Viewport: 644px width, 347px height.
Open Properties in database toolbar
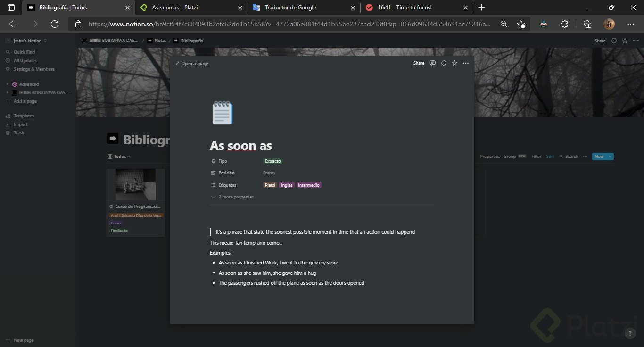click(490, 157)
